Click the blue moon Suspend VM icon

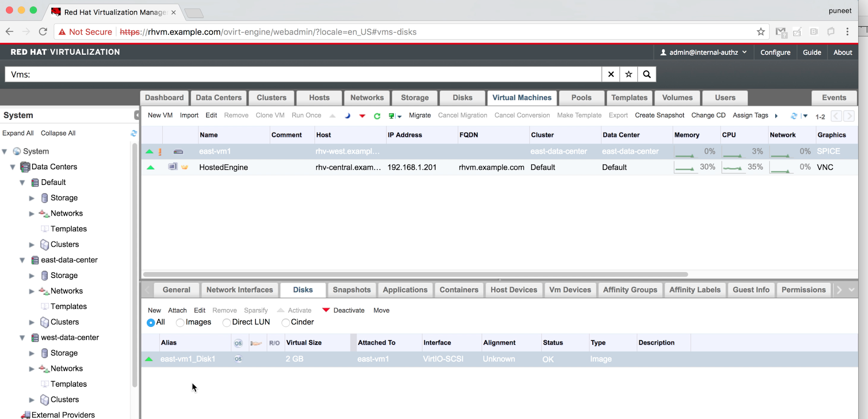[x=348, y=116]
